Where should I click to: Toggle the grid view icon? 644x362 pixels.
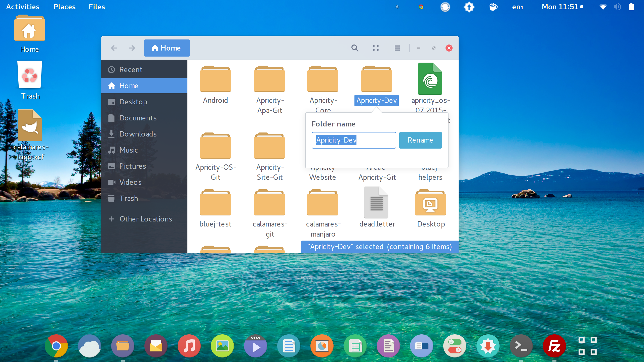[376, 48]
